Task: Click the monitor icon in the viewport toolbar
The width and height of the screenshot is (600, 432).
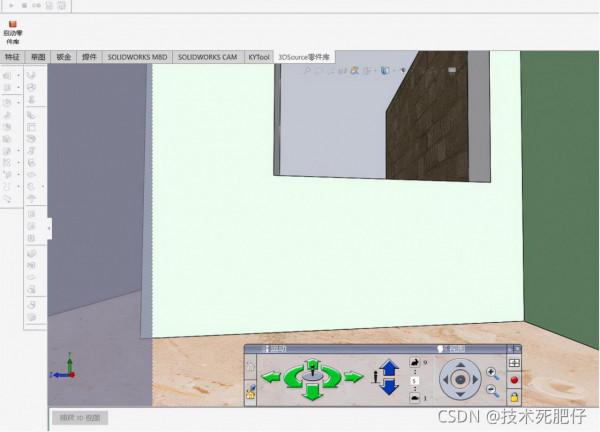Action: coord(452,70)
